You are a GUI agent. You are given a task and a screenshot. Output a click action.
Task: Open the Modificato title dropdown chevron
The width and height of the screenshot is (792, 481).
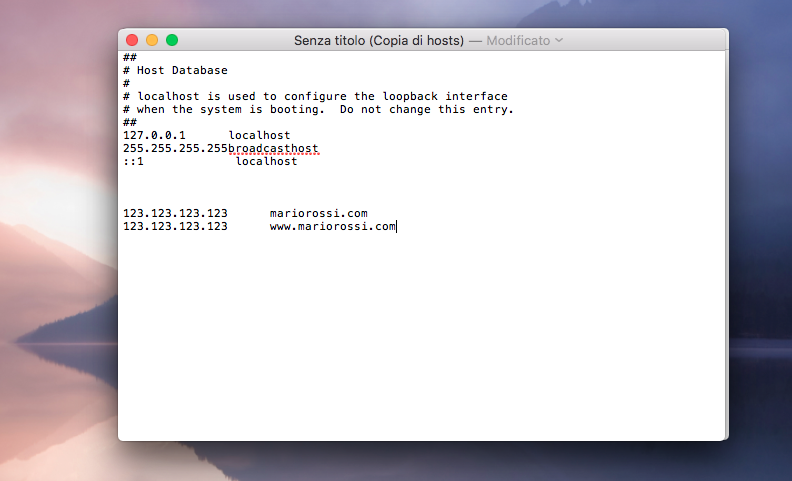tap(559, 40)
